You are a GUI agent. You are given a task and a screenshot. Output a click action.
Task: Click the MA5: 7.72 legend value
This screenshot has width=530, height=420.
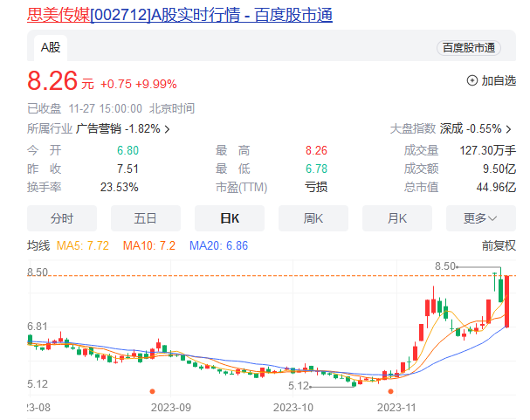point(83,245)
